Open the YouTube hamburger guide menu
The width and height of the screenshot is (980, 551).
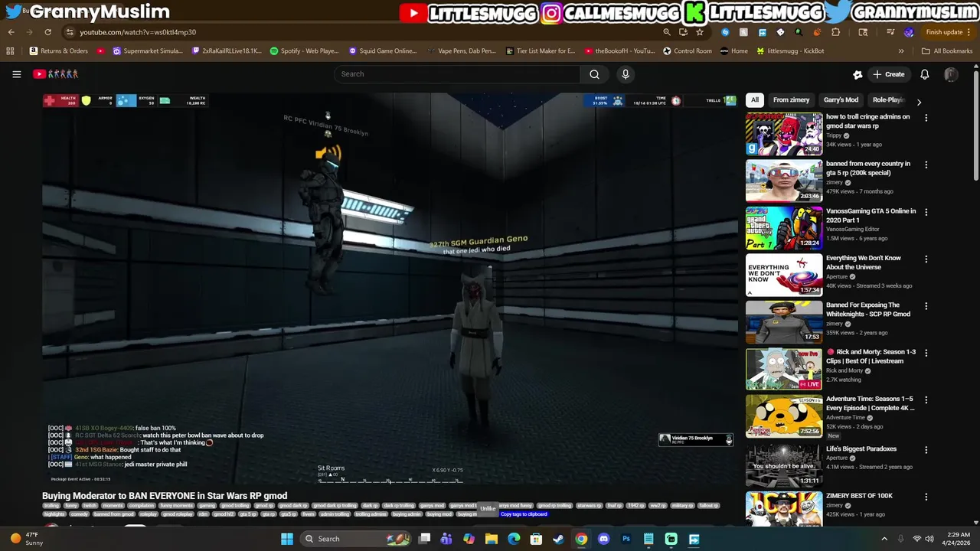click(16, 74)
